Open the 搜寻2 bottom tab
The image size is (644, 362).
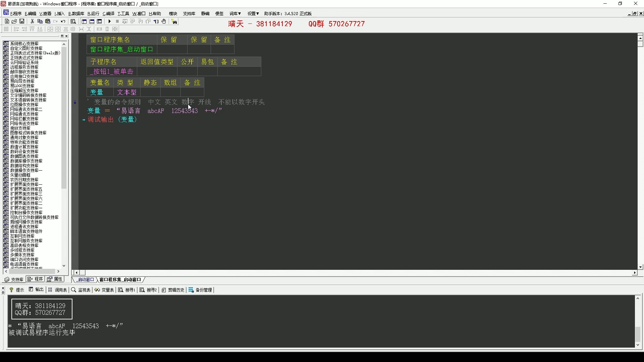148,290
